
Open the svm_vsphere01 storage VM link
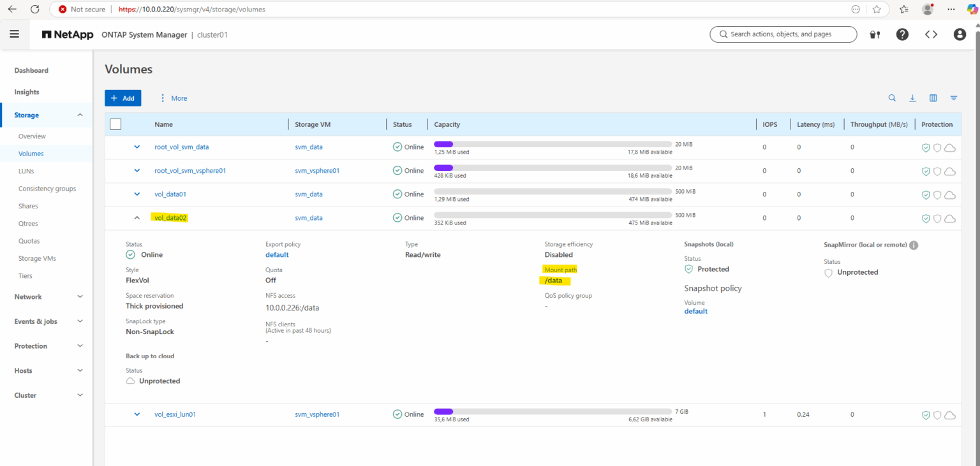click(316, 414)
